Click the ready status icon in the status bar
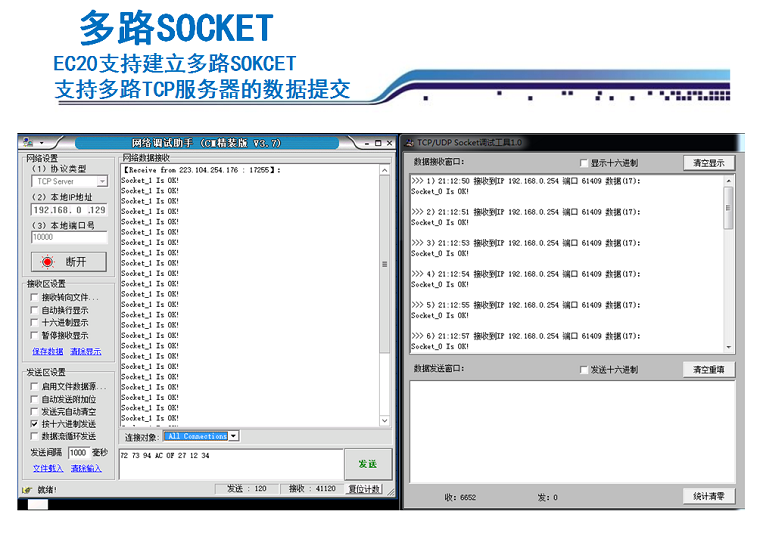 coord(27,490)
